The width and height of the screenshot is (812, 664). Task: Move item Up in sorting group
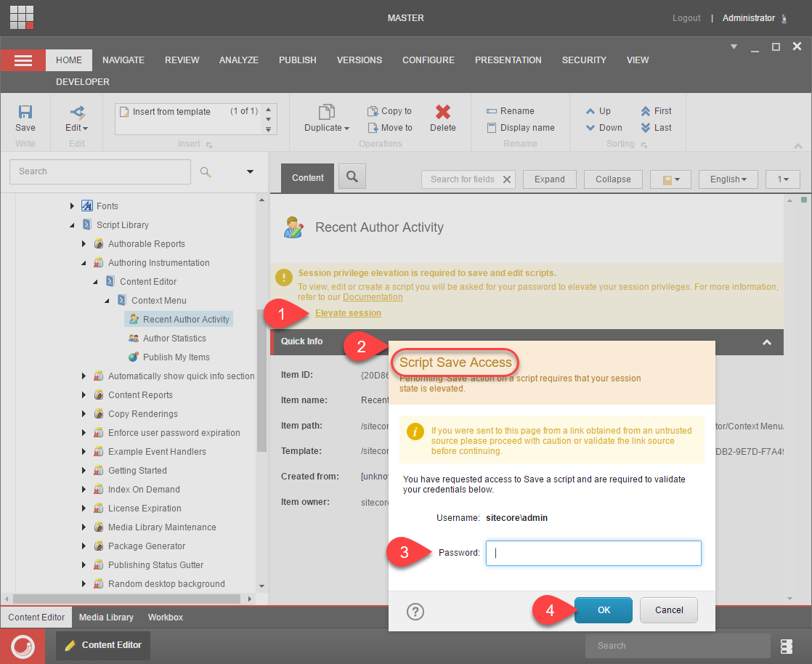point(598,111)
